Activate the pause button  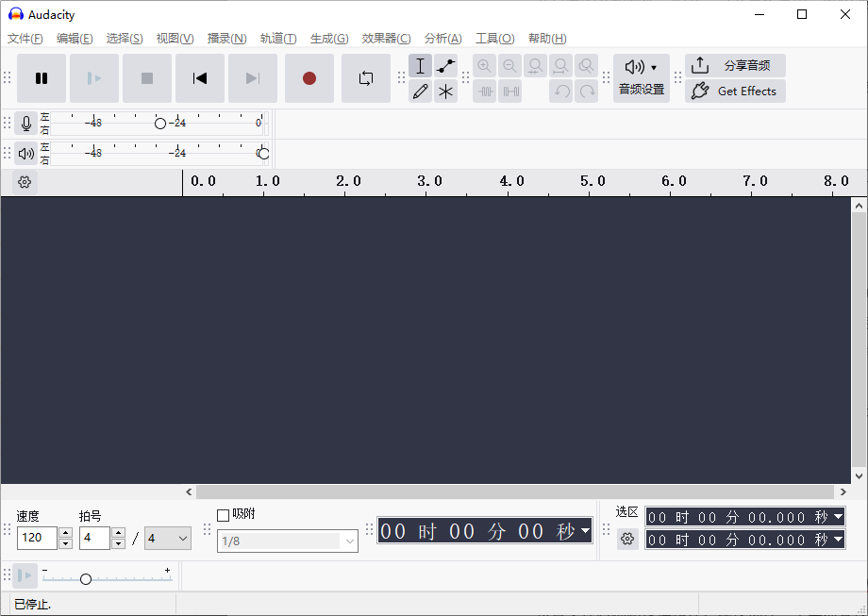42,78
